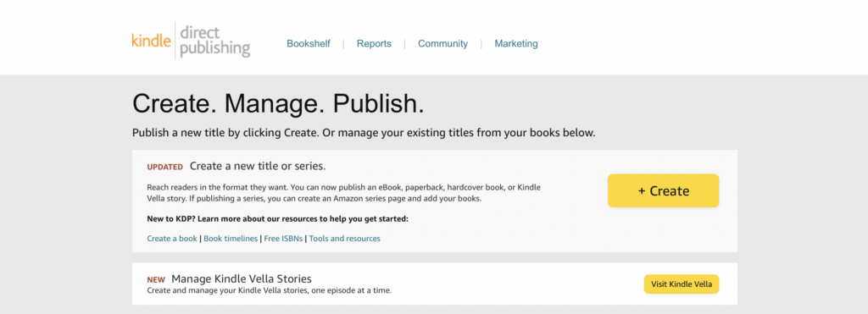Click the Visit Kindle Vella button
This screenshot has width=868, height=314.
pos(682,284)
